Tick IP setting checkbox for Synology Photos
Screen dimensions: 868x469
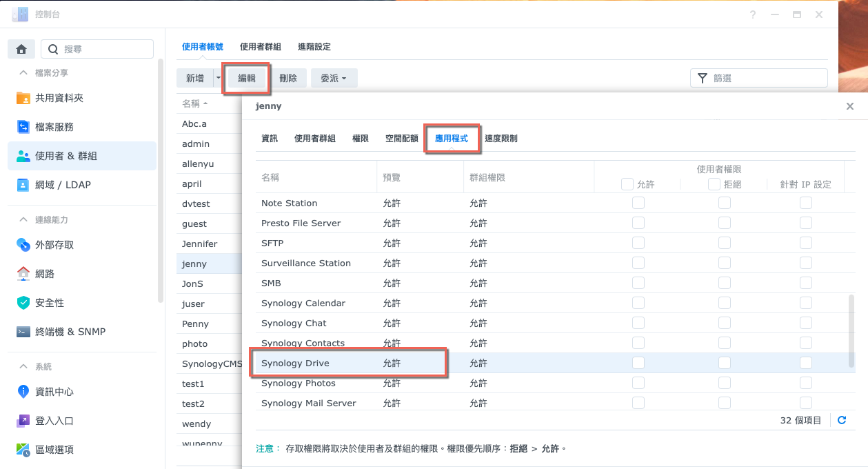tap(806, 383)
